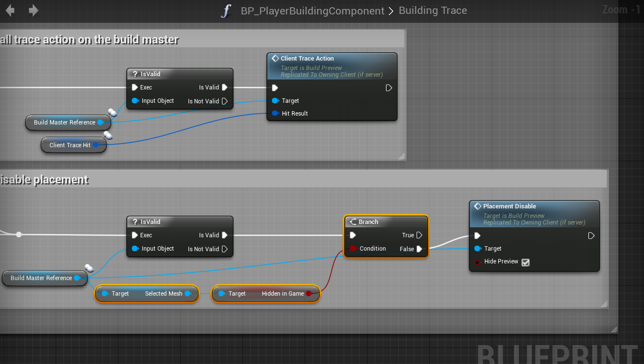Click the Selected Mesh output pin

188,293
